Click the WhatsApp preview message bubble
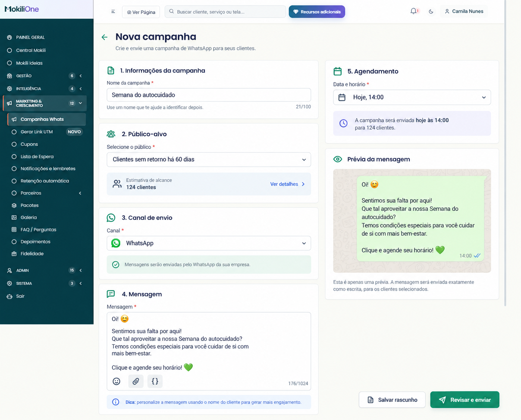 point(420,219)
